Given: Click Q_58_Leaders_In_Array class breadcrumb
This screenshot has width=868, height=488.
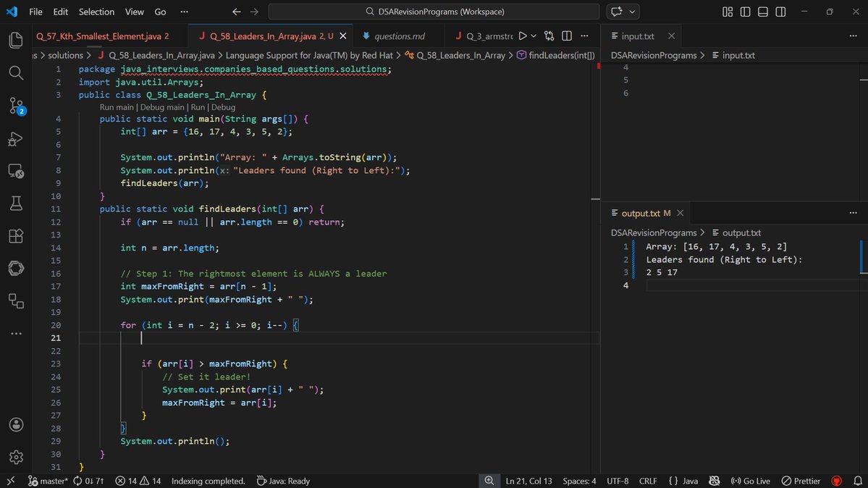Looking at the screenshot, I should [x=455, y=56].
